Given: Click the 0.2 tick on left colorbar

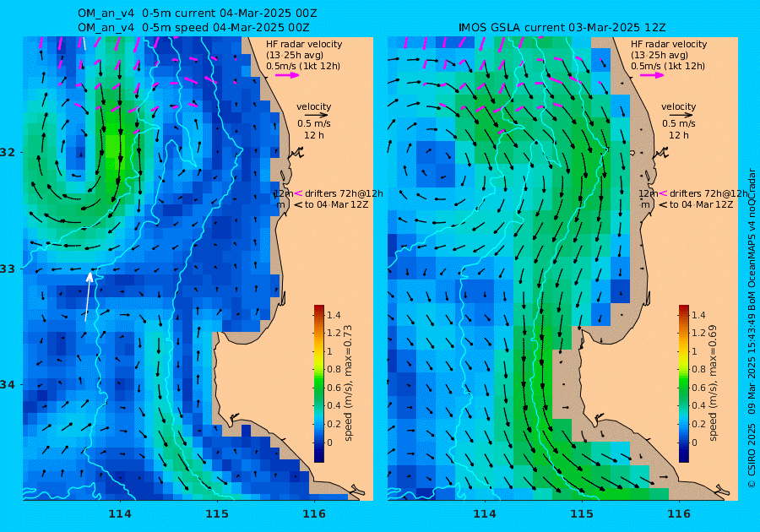Looking at the screenshot, I should 334,424.
